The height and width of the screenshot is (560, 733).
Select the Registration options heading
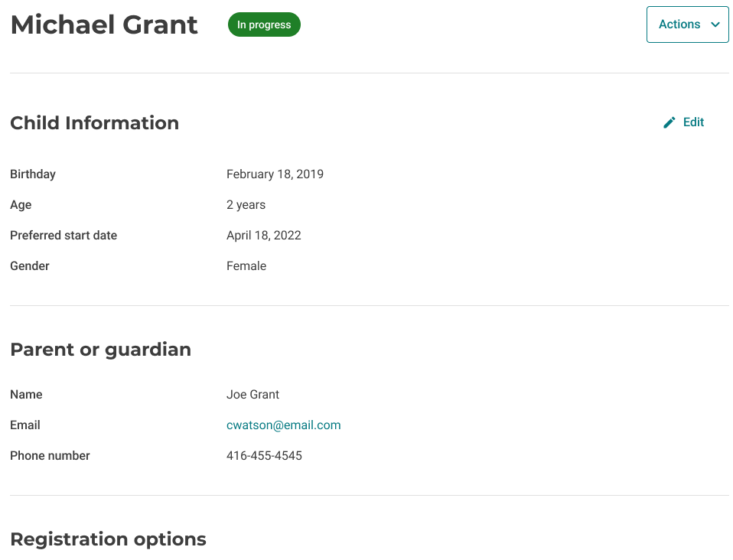[108, 539]
